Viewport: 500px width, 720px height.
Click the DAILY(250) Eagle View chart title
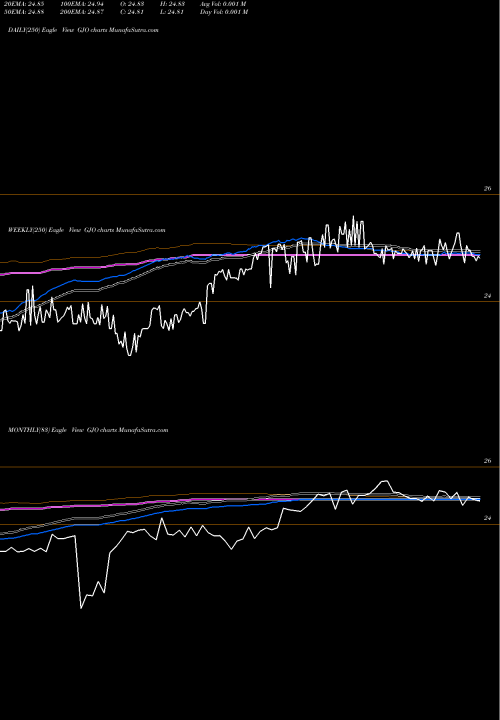[83, 30]
